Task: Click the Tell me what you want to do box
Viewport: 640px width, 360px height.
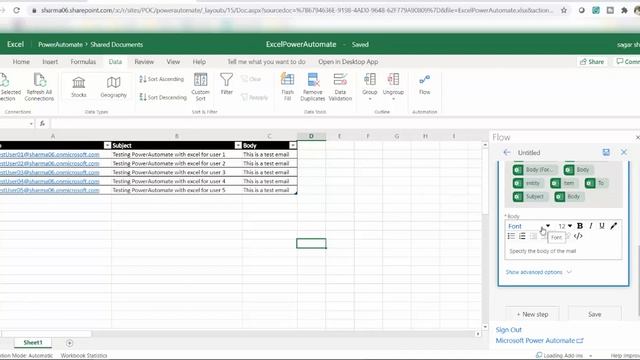Action: pos(266,62)
